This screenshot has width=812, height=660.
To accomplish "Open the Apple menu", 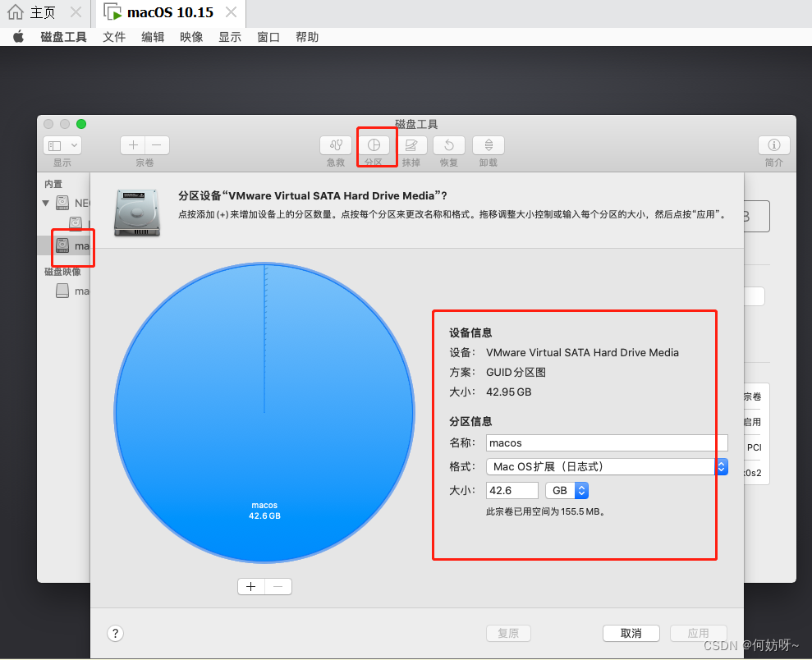I will (x=19, y=37).
